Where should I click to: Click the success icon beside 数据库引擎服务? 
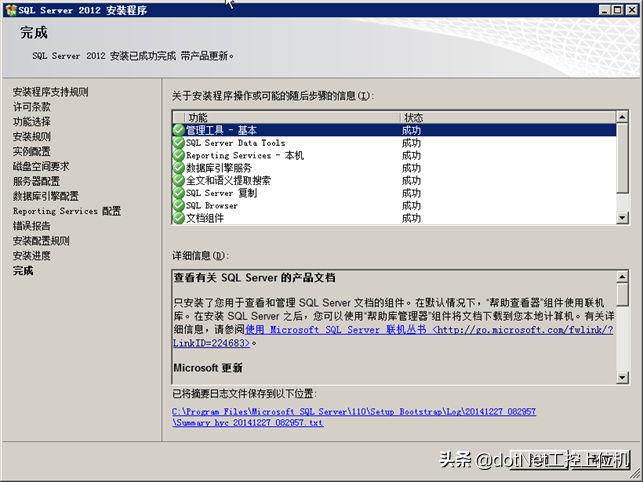click(178, 168)
